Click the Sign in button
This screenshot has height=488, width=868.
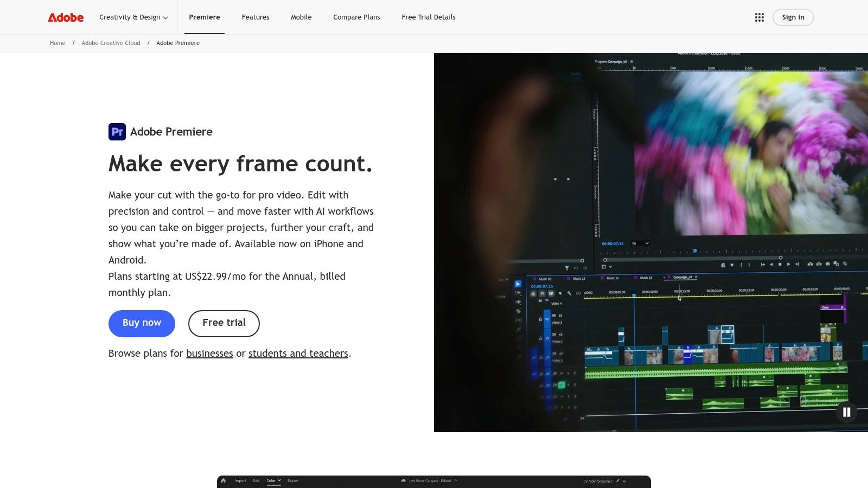[x=793, y=17]
